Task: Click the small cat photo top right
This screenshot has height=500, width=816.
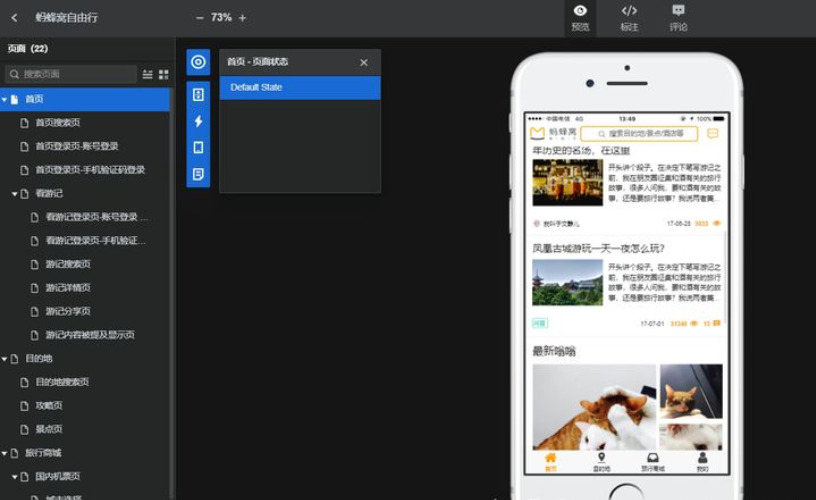Action: pos(691,391)
